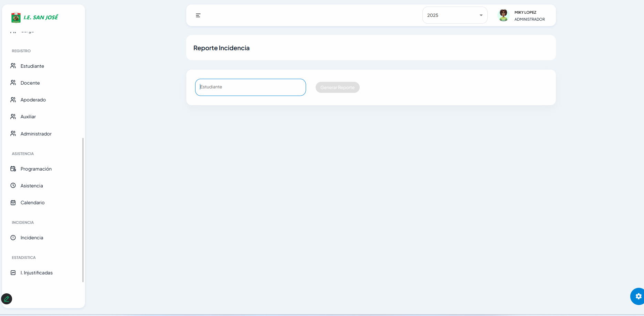Click the sidebar vertical scrollbar
Viewport: 644px width, 316px height.
tap(83, 210)
